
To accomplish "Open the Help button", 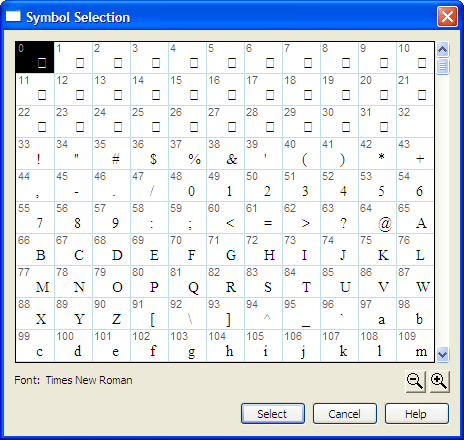I will (417, 414).
